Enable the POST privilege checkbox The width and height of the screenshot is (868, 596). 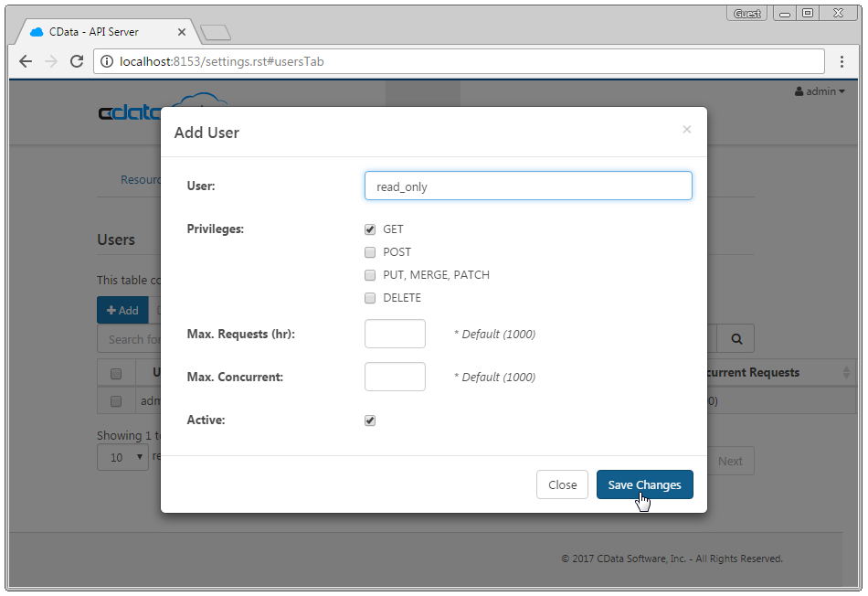coord(370,252)
